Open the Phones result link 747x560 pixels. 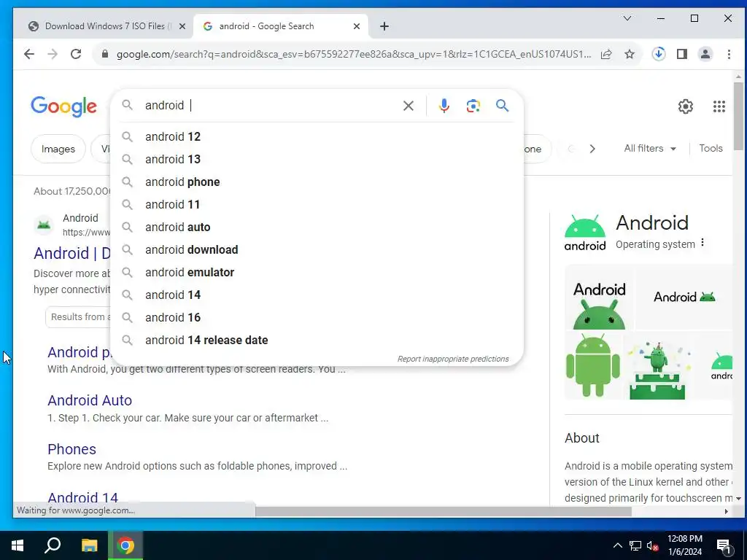click(x=72, y=449)
